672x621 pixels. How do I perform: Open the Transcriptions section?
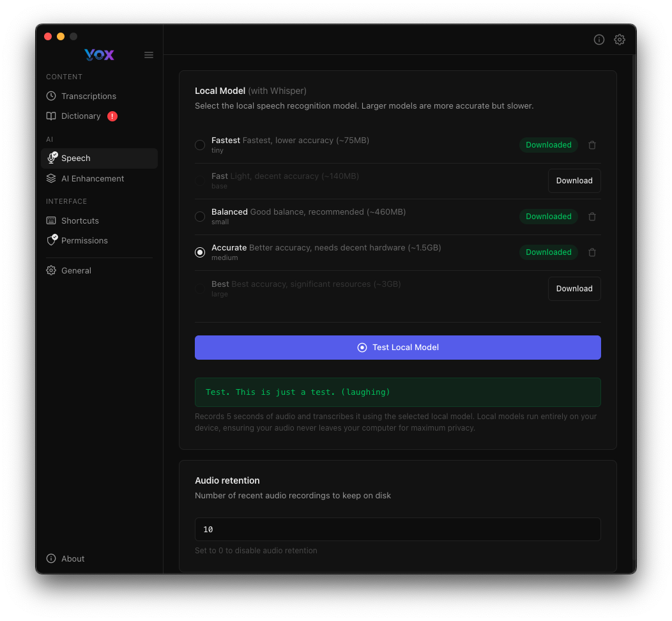point(88,96)
